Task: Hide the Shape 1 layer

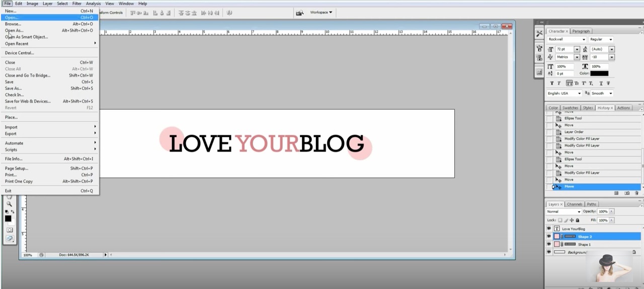Action: tap(549, 244)
